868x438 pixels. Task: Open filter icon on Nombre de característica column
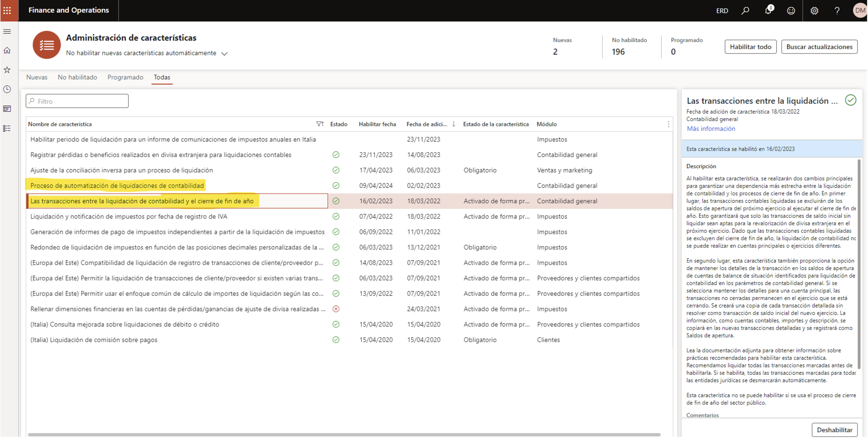tap(319, 124)
